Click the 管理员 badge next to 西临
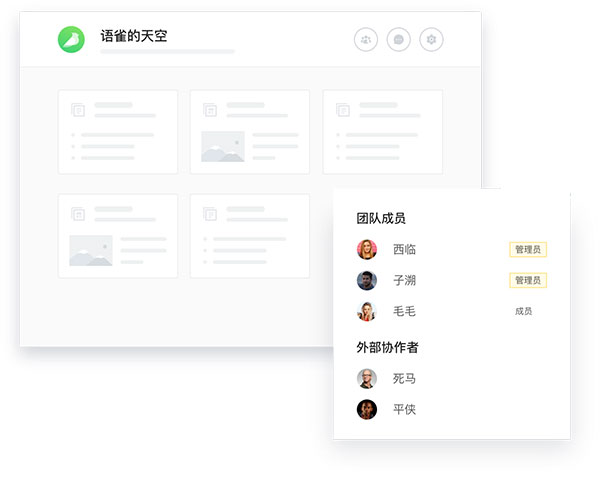600x477 pixels. tap(528, 250)
